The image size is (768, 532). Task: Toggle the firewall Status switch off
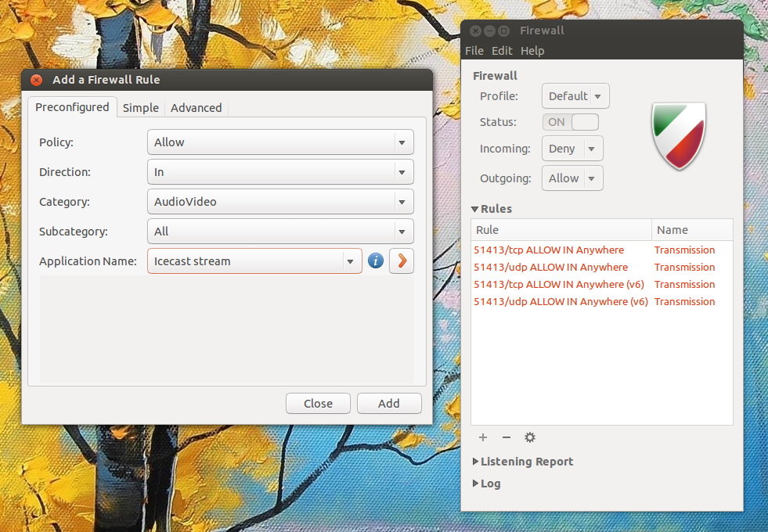point(570,121)
